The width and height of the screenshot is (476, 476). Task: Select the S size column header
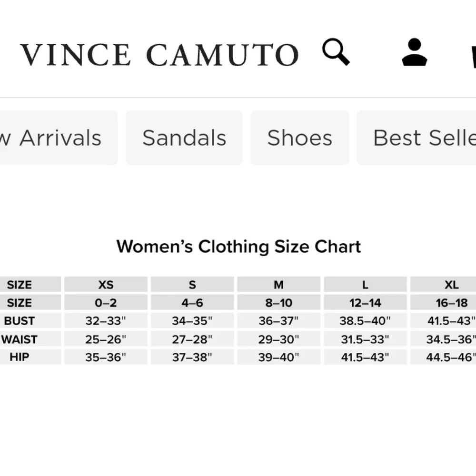tap(192, 284)
